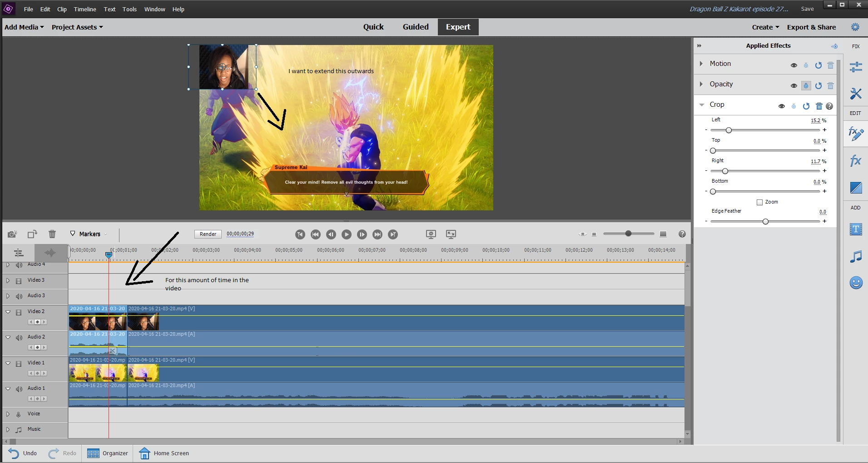This screenshot has width=868, height=463.
Task: Click the Edge Feather slider handle
Action: coord(765,222)
